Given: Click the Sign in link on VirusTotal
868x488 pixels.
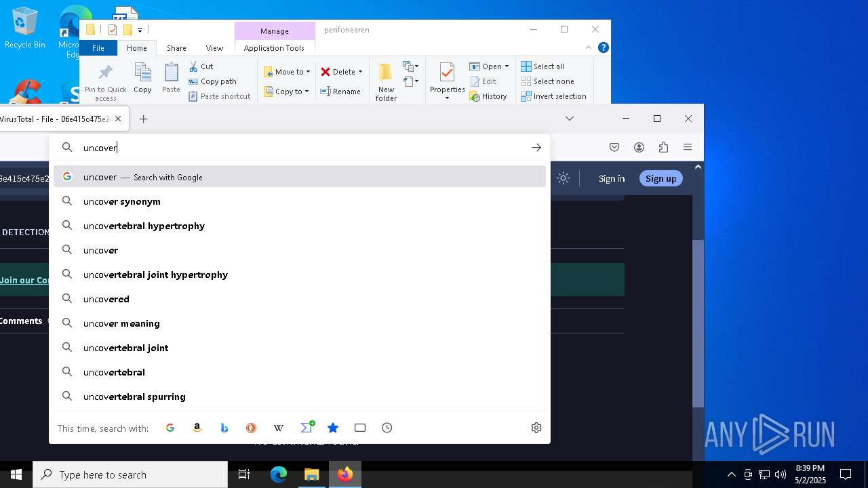Looking at the screenshot, I should coord(612,178).
